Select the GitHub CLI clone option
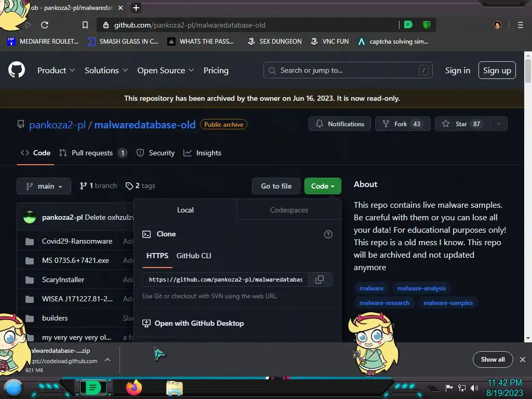 coord(194,256)
